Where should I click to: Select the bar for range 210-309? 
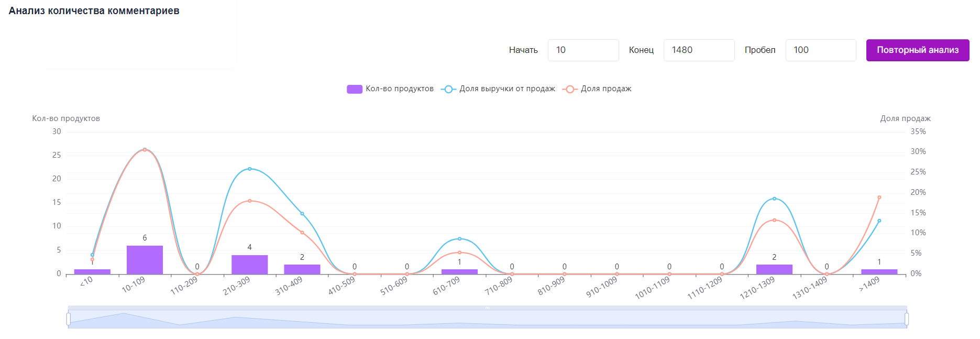pyautogui.click(x=249, y=265)
